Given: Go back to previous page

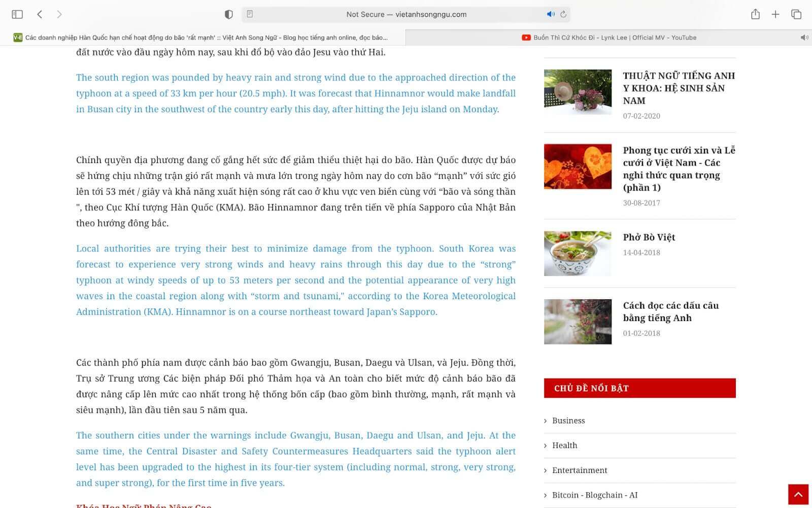Looking at the screenshot, I should [x=40, y=14].
